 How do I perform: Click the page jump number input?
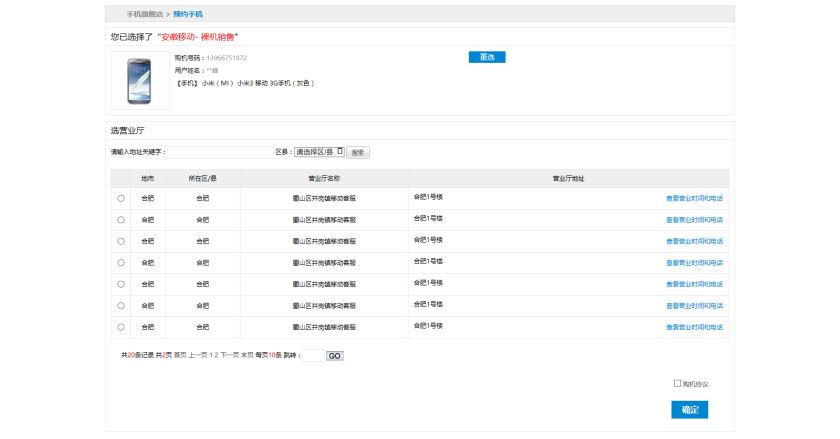[313, 355]
